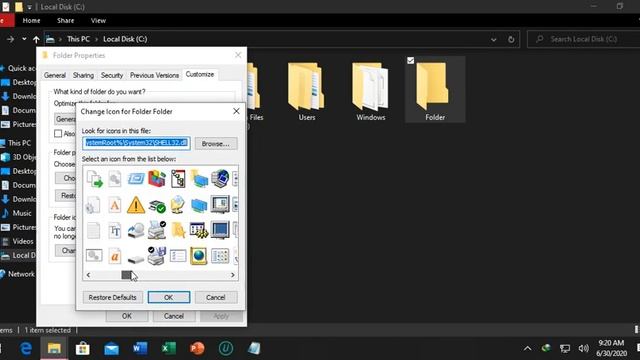Click OK in the Folder Properties window

pyautogui.click(x=127, y=316)
